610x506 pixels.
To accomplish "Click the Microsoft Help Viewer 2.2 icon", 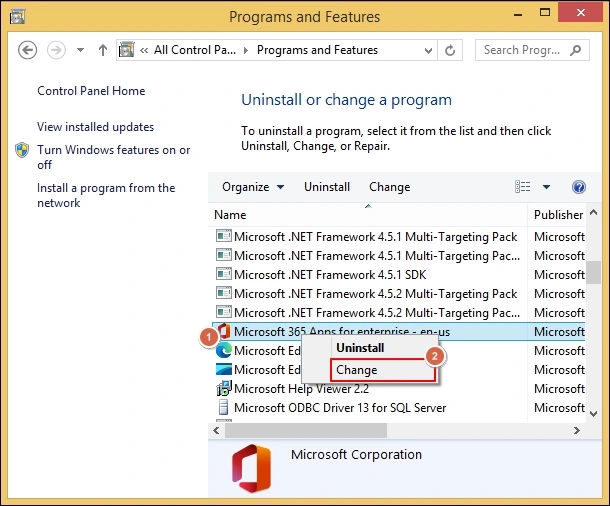I will tap(224, 388).
